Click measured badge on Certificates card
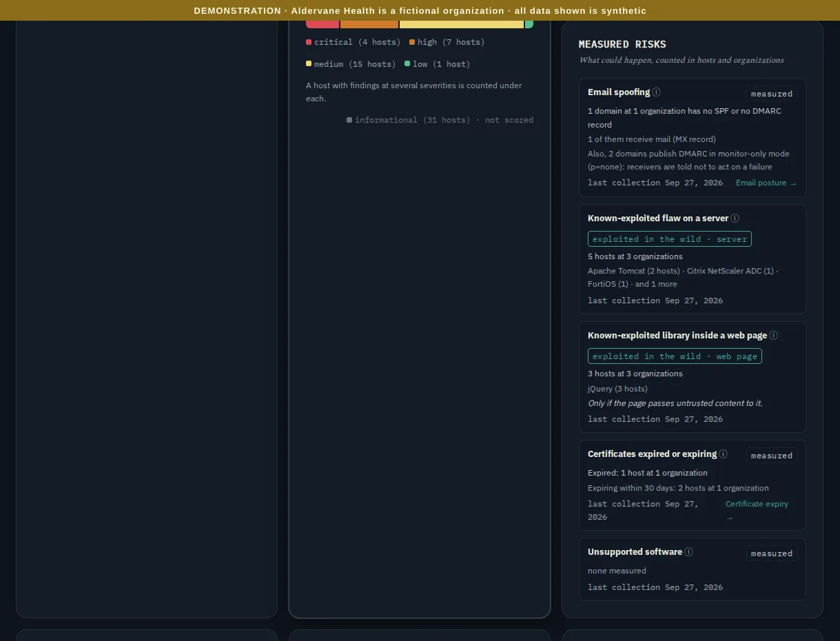 click(772, 456)
